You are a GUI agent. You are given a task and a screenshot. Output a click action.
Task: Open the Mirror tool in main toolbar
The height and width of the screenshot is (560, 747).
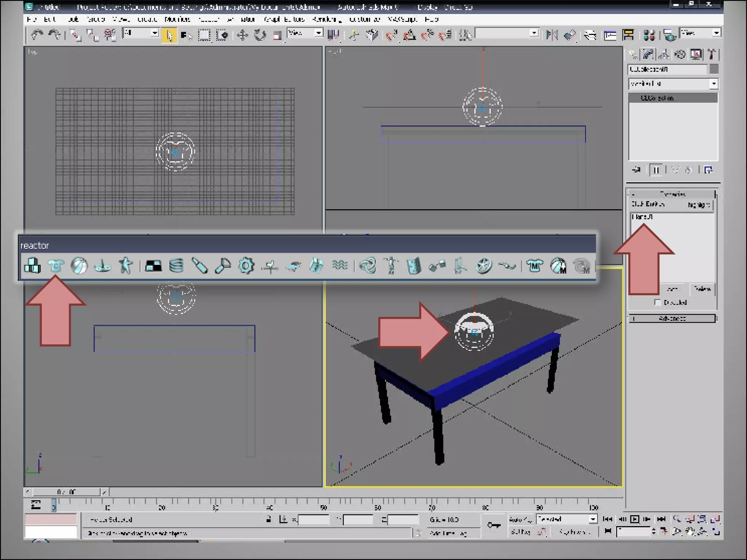click(552, 35)
